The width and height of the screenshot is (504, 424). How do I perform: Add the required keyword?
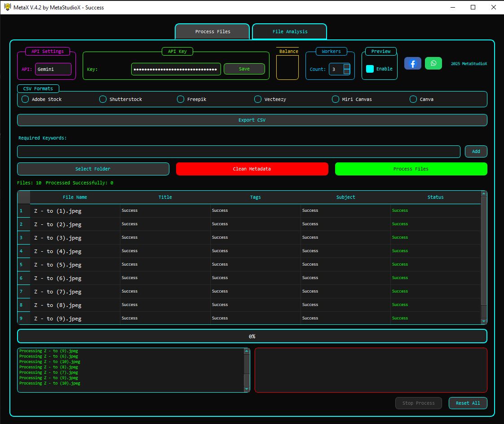[x=476, y=152]
